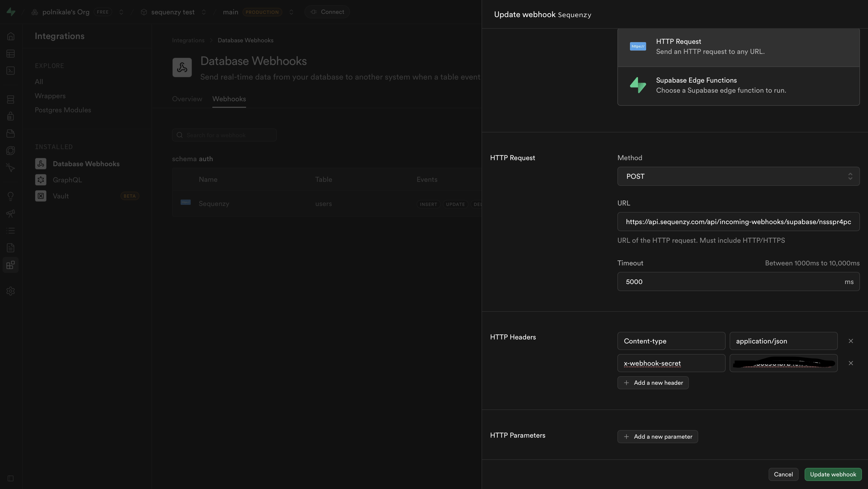Switch to the Webhooks tab
This screenshot has height=489, width=868.
(x=229, y=99)
